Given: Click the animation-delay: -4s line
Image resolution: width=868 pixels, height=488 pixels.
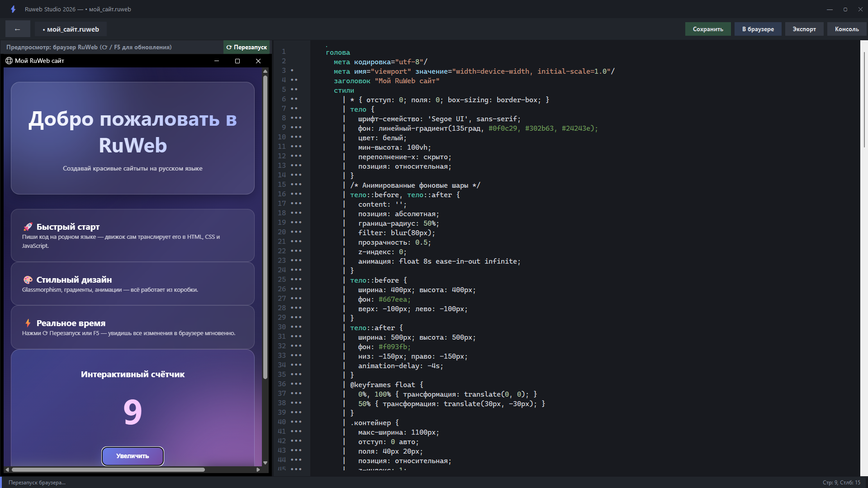Looking at the screenshot, I should tap(401, 366).
